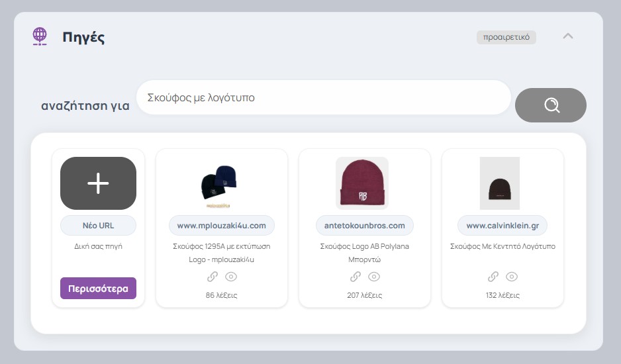Click the προαιρετικό badge

tap(506, 37)
